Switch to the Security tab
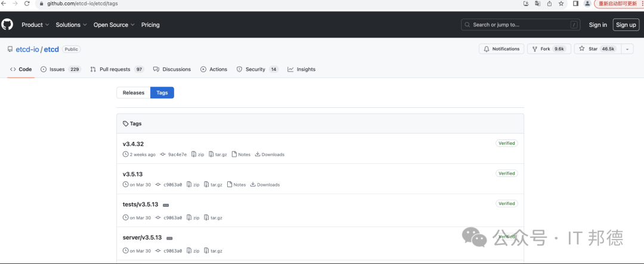 [x=258, y=69]
